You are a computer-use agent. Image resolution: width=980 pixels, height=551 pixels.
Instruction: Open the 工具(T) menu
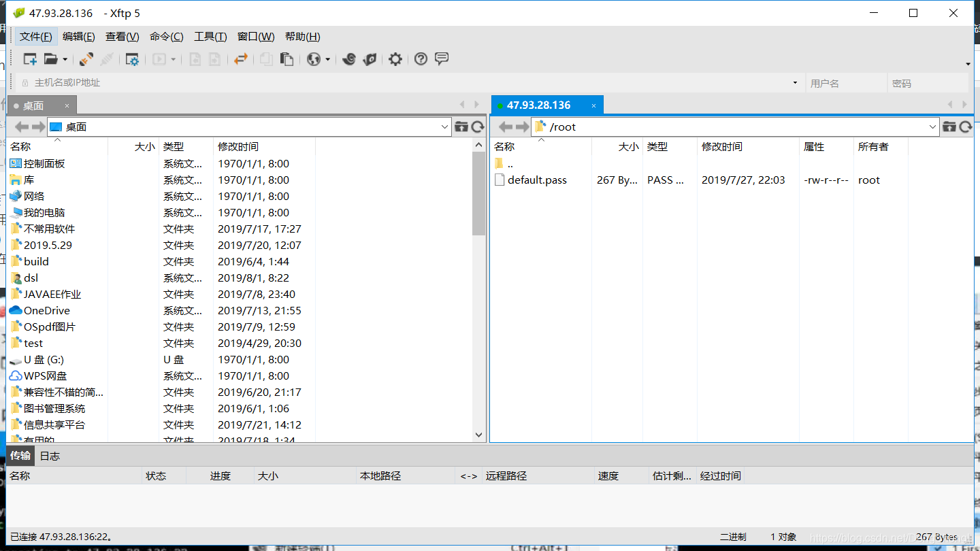(210, 37)
